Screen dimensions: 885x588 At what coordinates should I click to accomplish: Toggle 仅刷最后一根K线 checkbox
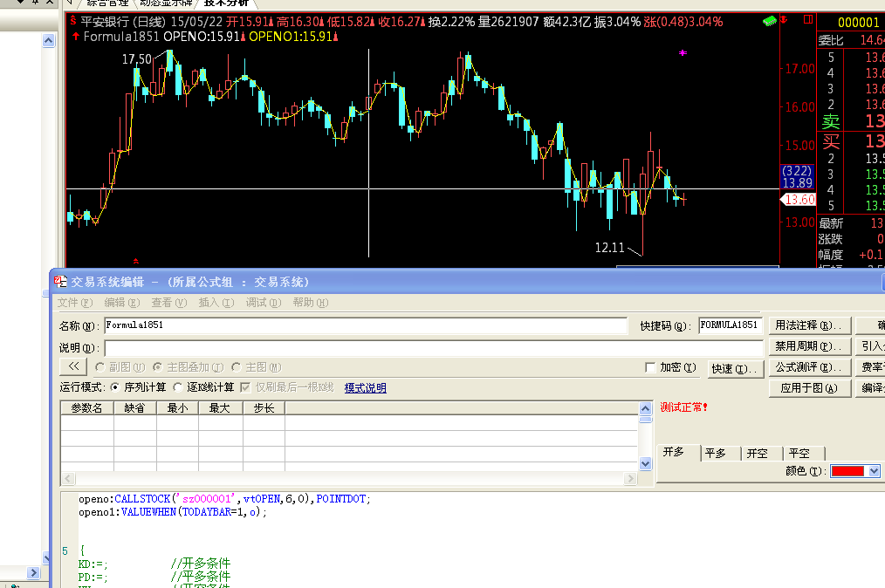245,387
